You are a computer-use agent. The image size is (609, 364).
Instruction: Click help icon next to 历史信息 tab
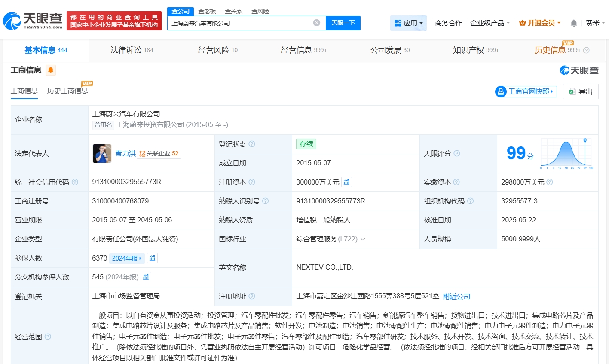(586, 50)
